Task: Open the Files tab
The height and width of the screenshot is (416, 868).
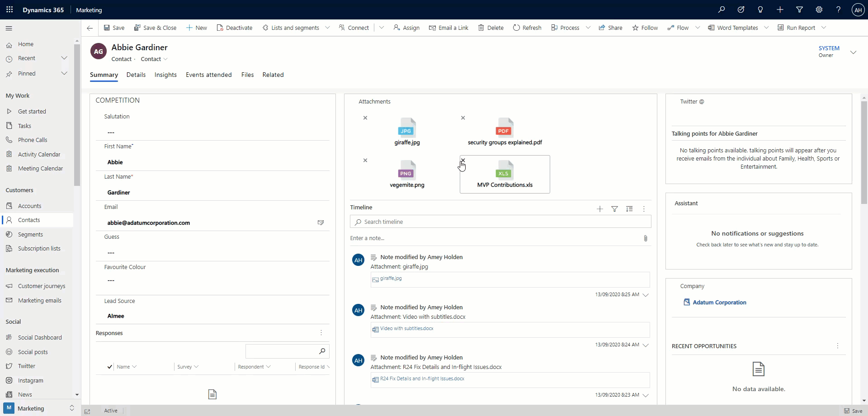Action: [x=247, y=75]
